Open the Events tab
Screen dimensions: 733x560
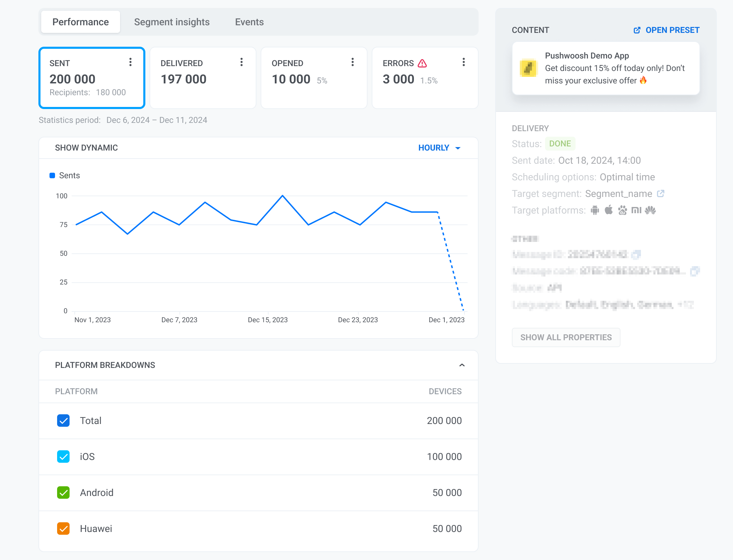249,22
